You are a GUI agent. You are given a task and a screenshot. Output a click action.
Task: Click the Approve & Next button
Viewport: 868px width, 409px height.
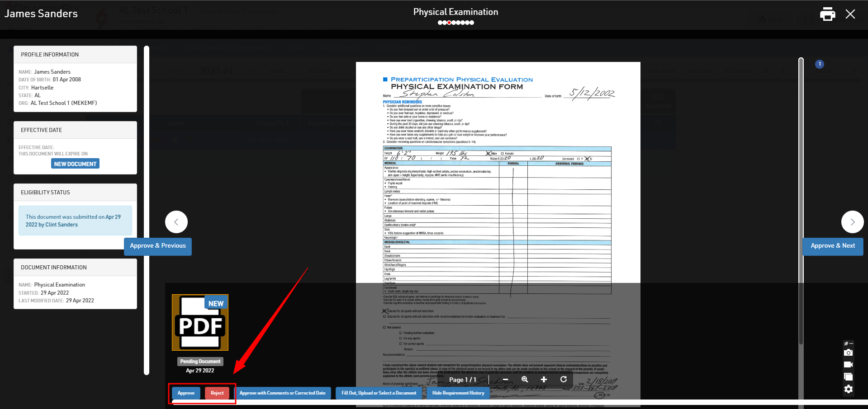tap(832, 246)
